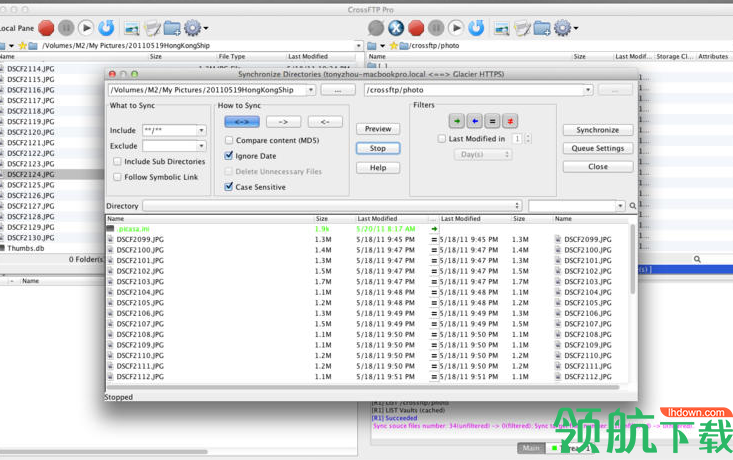Select the <- one-way sync mode
This screenshot has height=460, width=733.
[325, 122]
